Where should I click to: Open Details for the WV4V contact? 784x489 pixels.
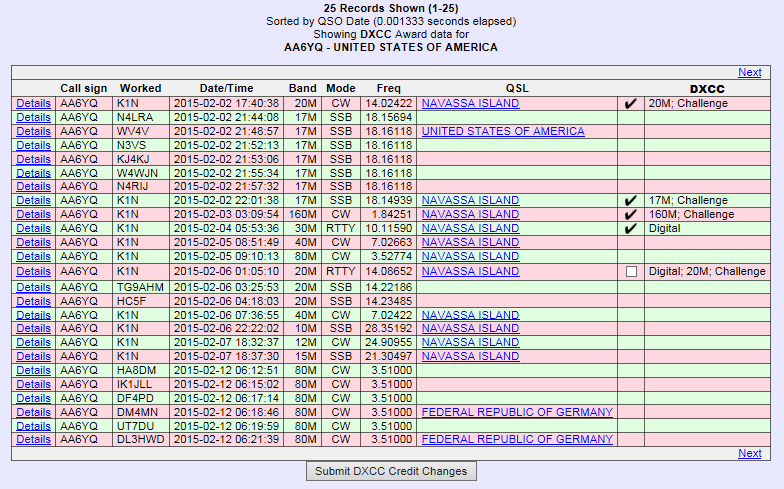pyautogui.click(x=33, y=131)
